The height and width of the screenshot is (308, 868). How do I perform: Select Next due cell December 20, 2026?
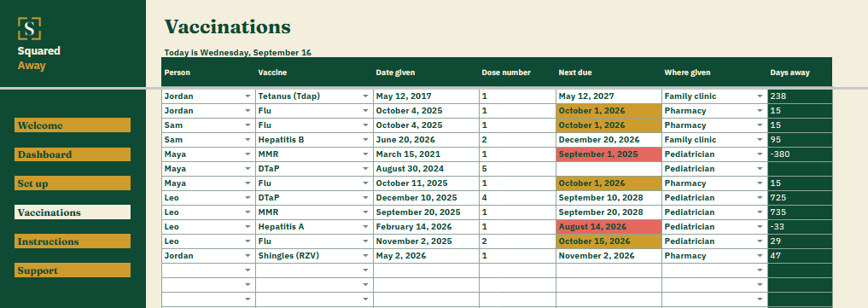(x=609, y=140)
